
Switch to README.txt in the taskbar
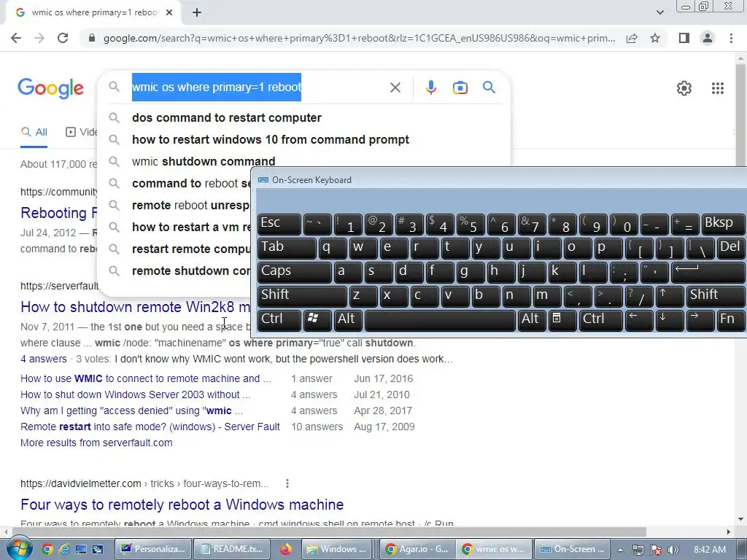point(233,549)
